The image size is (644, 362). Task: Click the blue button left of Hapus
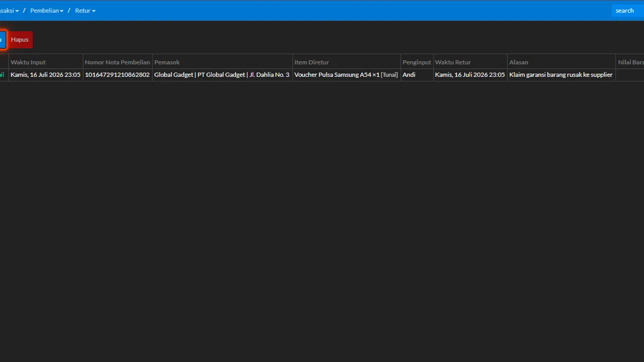pos(3,40)
